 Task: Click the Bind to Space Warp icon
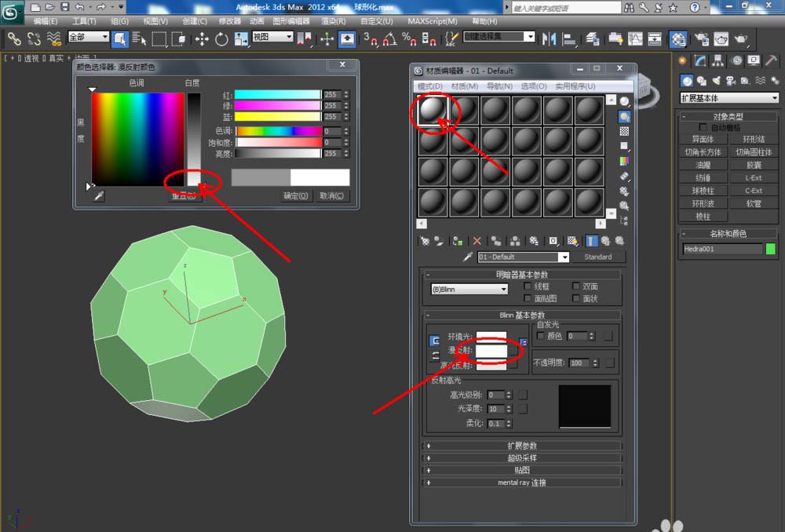click(53, 38)
